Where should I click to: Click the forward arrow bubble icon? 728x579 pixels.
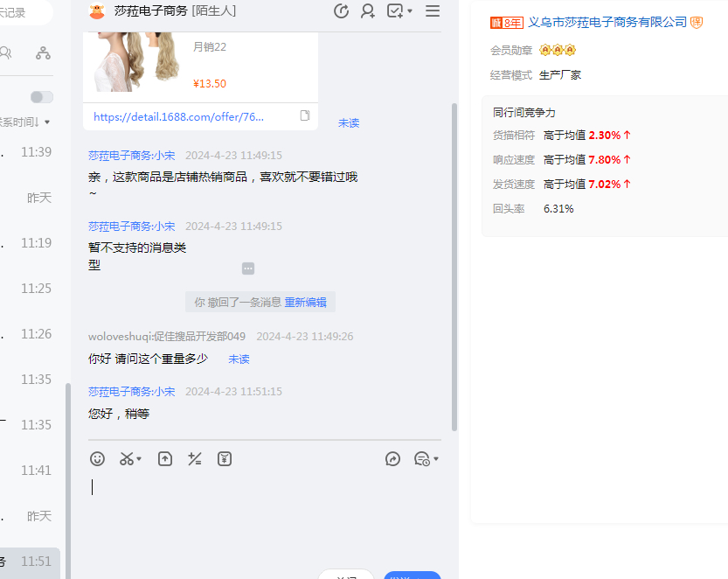(393, 459)
